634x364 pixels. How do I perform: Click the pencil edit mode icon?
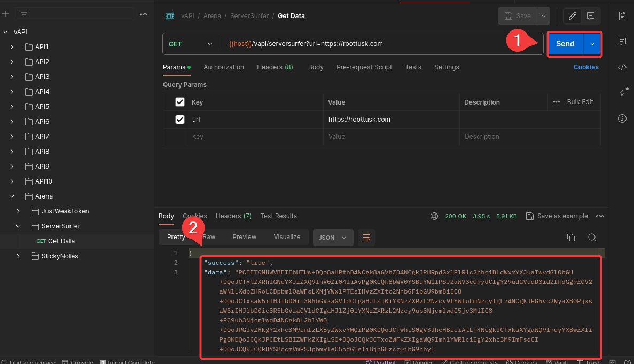[573, 16]
